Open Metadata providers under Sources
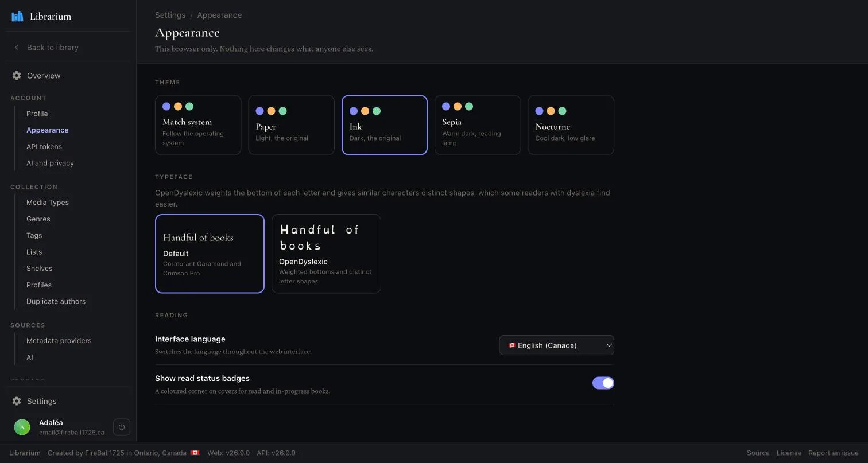 (x=59, y=341)
